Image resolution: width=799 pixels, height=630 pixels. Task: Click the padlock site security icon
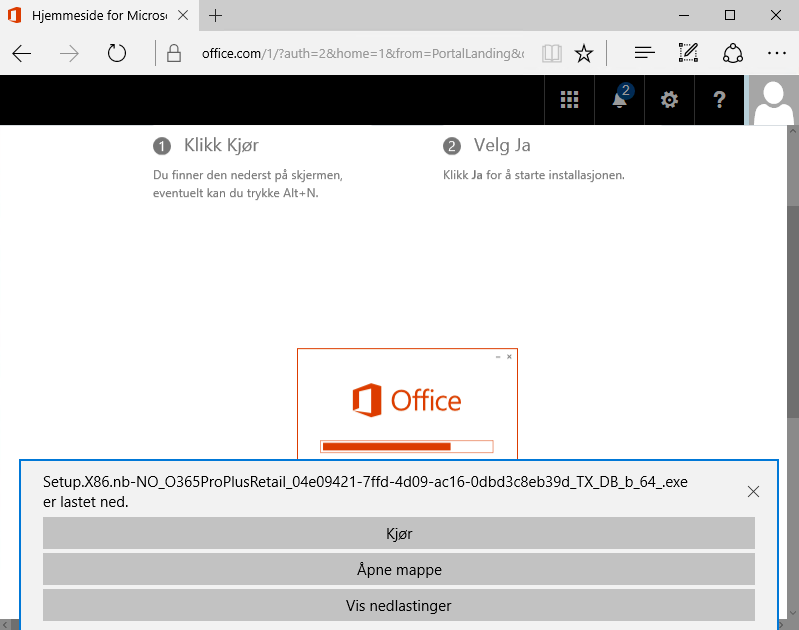click(174, 53)
